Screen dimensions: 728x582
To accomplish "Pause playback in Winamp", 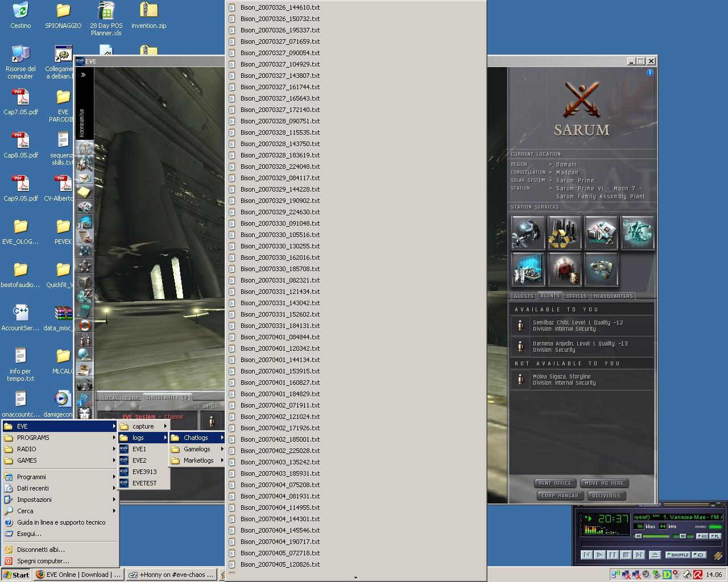I will click(x=613, y=555).
